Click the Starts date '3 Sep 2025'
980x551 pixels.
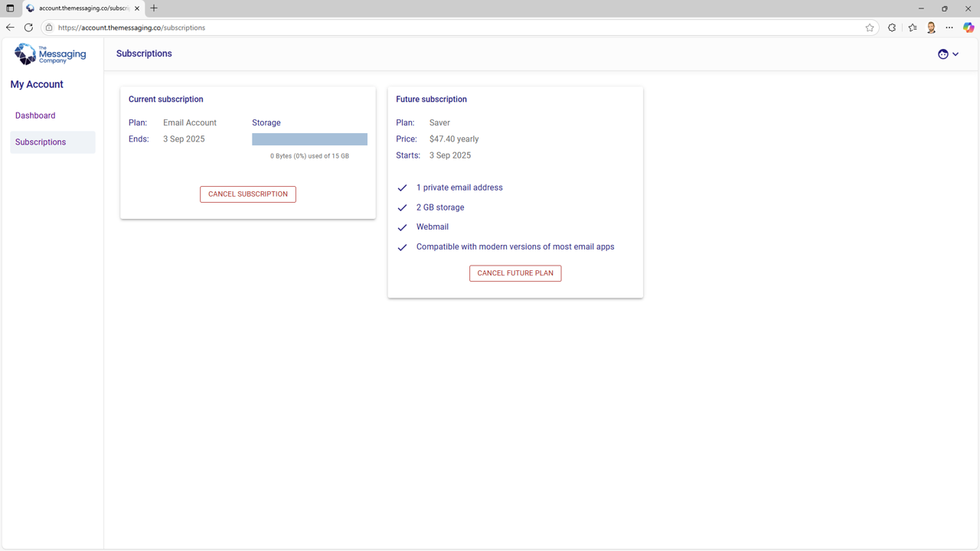[450, 155]
